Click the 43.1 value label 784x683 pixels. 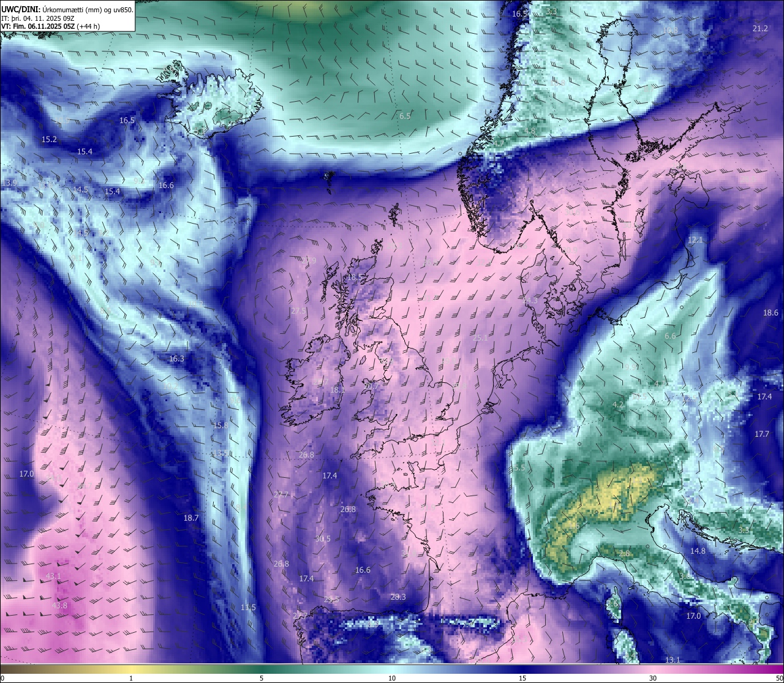point(53,576)
